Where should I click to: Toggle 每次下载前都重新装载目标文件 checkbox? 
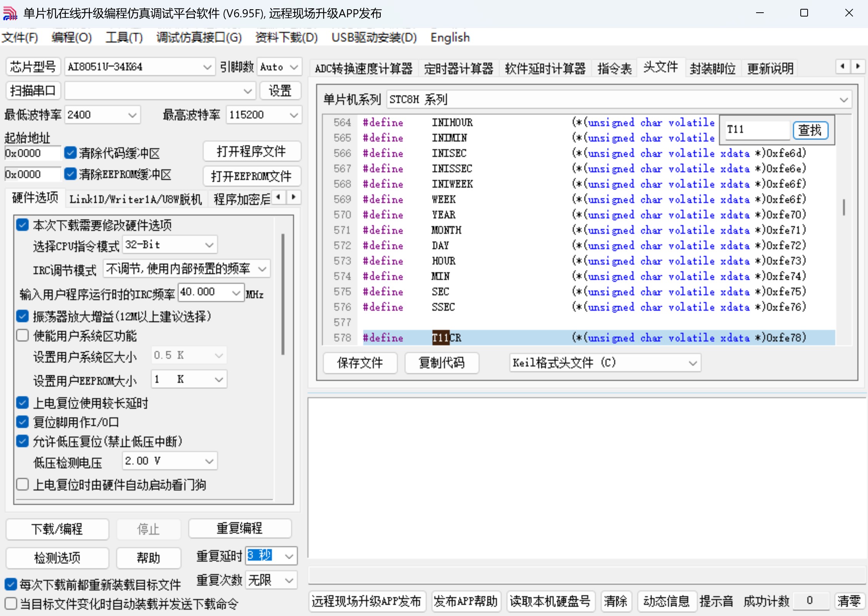click(11, 584)
